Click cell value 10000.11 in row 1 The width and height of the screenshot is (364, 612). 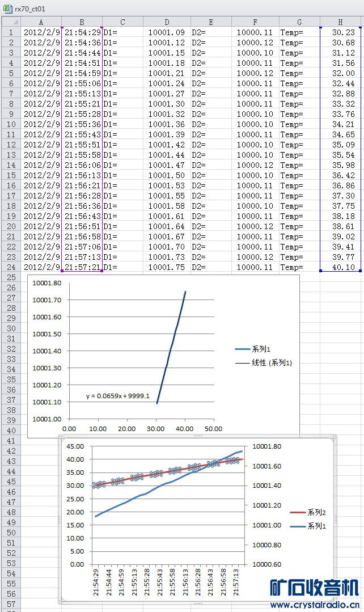coord(255,32)
